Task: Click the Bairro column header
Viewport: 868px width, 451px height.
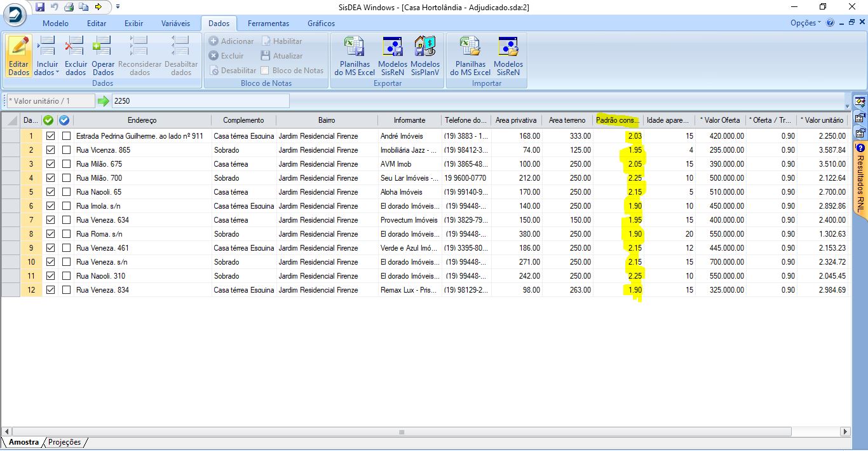Action: (x=327, y=120)
